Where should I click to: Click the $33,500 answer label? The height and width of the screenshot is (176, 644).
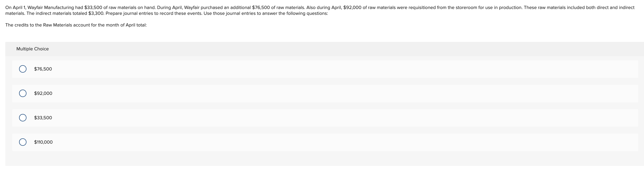43,118
